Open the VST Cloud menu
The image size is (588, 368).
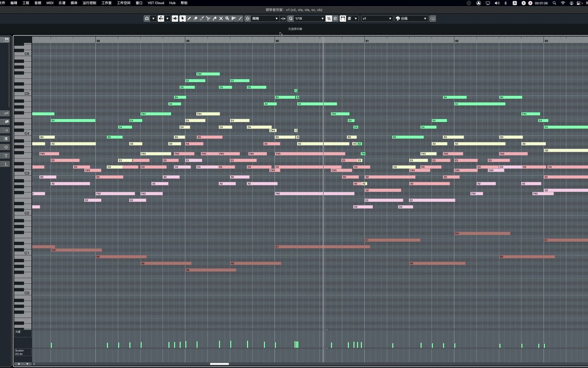point(156,3)
